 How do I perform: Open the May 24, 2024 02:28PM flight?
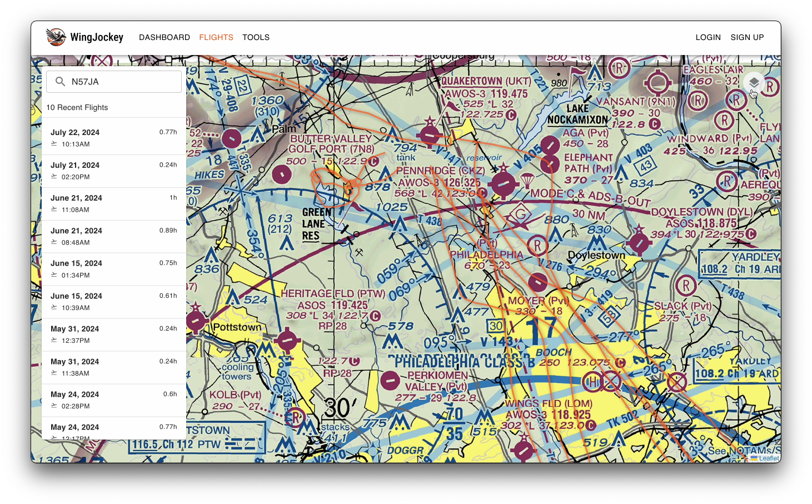pyautogui.click(x=114, y=401)
